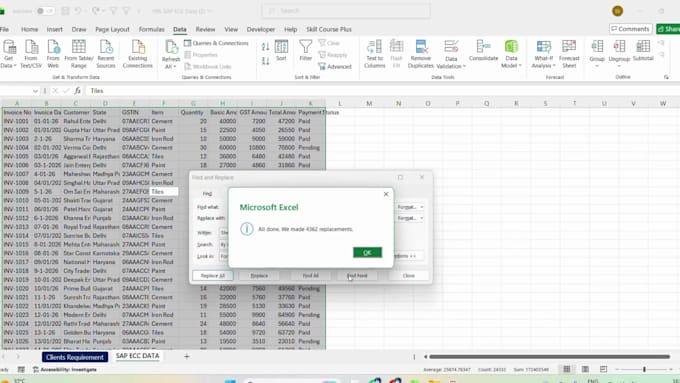Viewport: 680px width, 383px height.
Task: Open Existing Connections
Action: (137, 54)
